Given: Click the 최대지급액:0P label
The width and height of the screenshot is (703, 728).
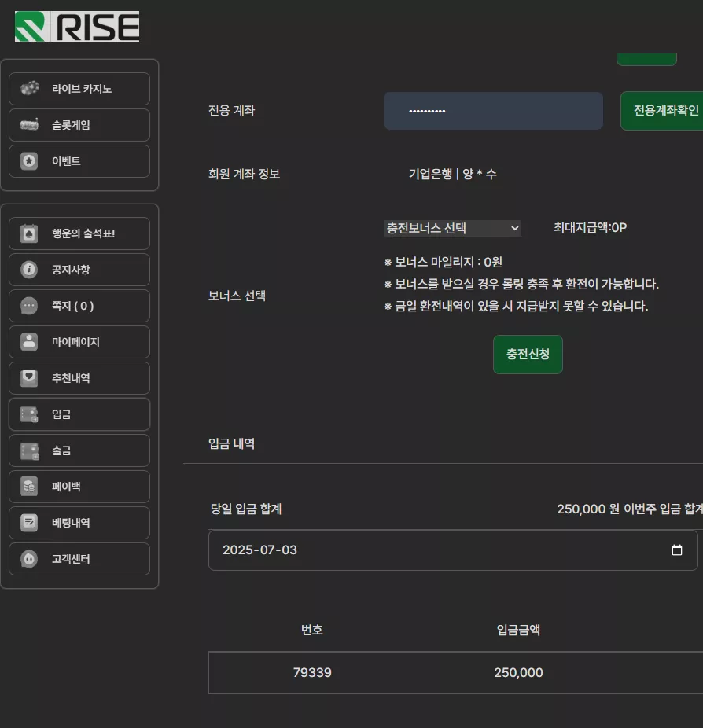Looking at the screenshot, I should click(x=591, y=227).
